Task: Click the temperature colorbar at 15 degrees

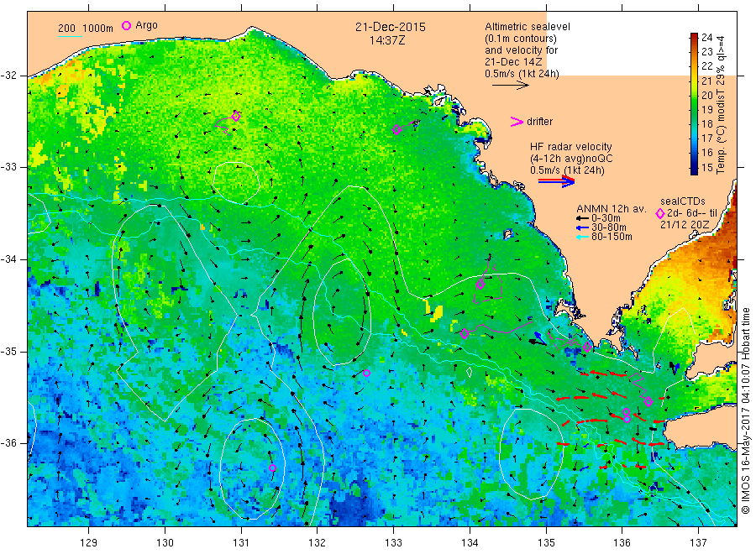Action: point(694,168)
